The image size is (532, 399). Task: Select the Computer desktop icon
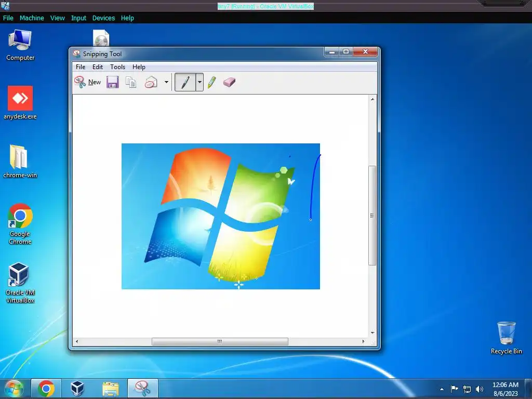click(20, 45)
